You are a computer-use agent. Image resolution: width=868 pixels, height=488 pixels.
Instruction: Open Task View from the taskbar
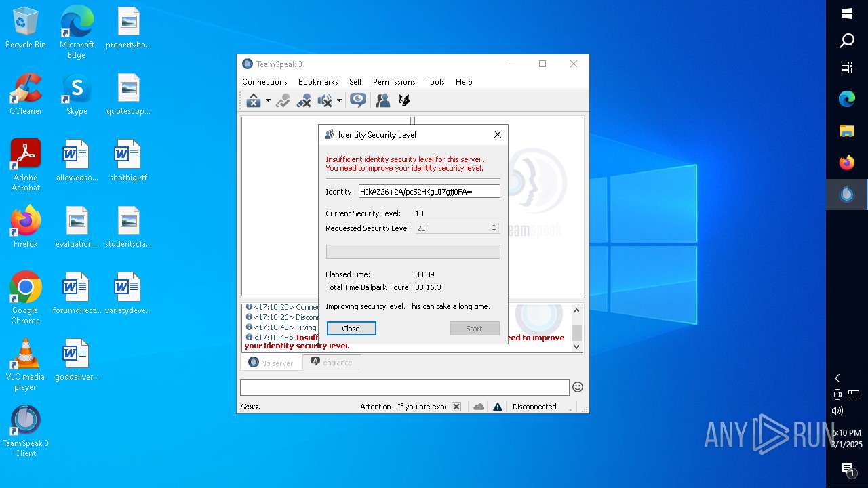point(847,67)
